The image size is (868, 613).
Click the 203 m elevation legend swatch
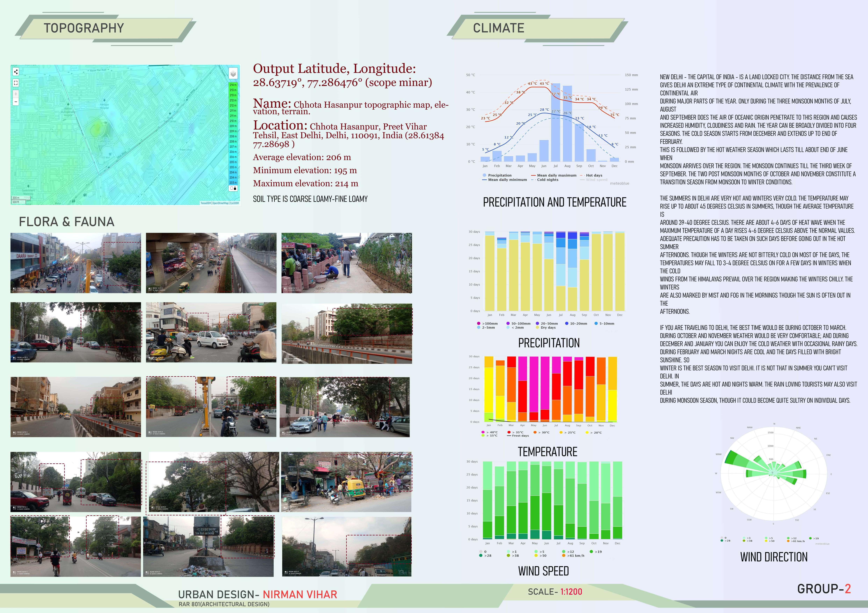point(233,183)
